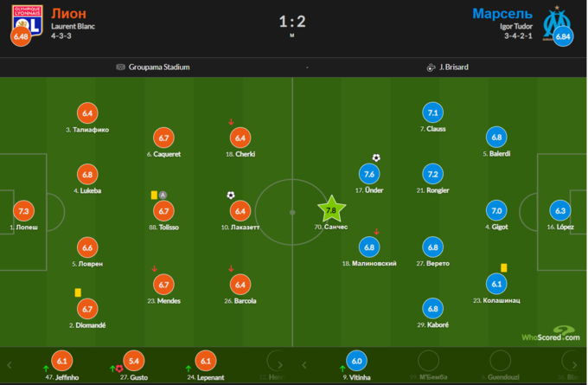The image size is (588, 385).
Task: Click Tolisso's yellow card icon
Action: pos(153,196)
